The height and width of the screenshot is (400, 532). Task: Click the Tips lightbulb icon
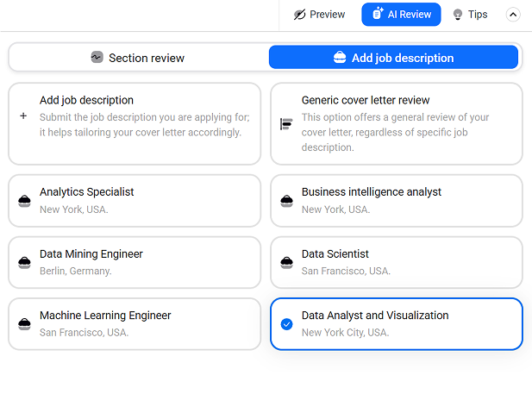click(x=458, y=15)
